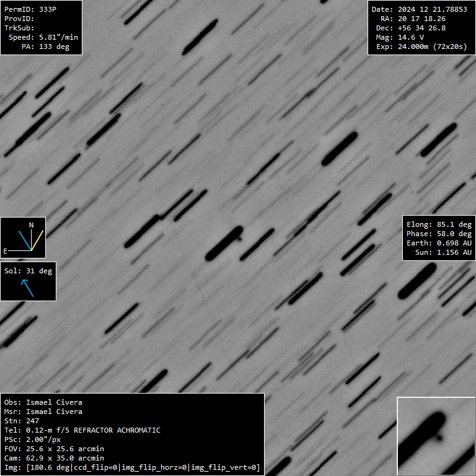Select the empty TrkSub: line
476x476 pixels.
click(x=19, y=28)
